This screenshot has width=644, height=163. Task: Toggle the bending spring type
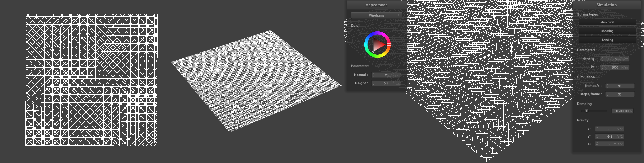click(607, 40)
